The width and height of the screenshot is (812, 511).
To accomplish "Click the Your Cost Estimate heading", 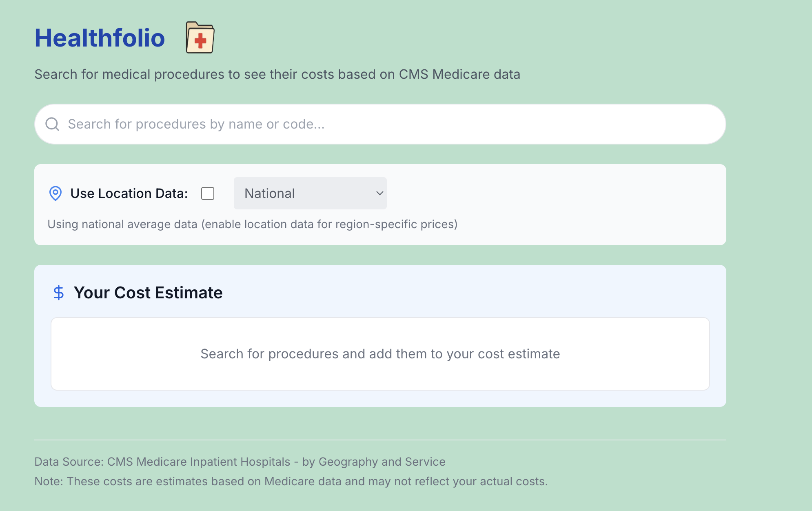I will pyautogui.click(x=148, y=293).
